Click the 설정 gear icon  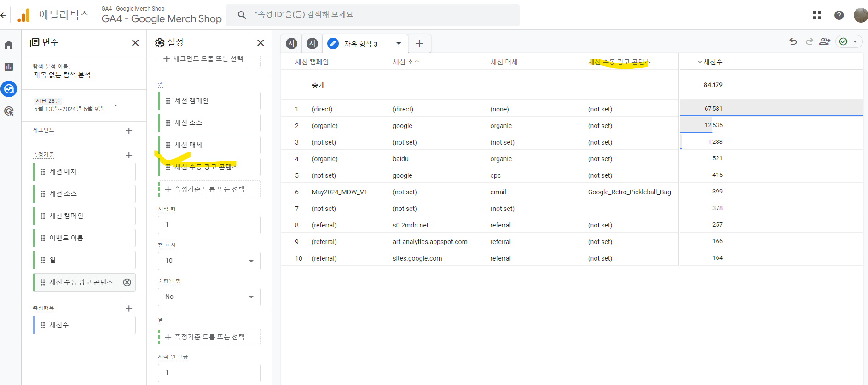pos(160,43)
